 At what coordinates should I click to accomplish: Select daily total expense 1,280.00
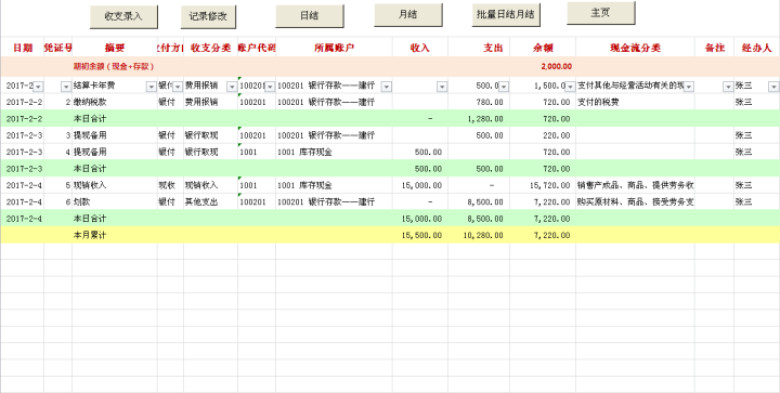485,119
